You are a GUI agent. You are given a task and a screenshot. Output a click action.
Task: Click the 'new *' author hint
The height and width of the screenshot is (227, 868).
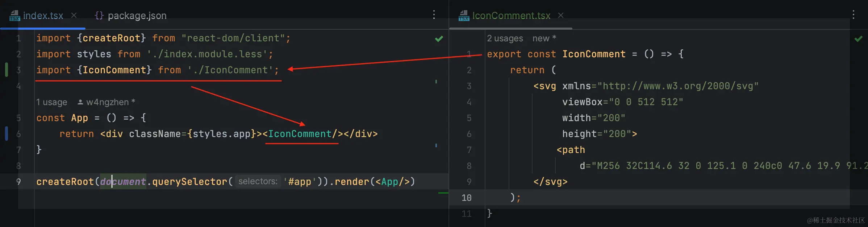(544, 38)
